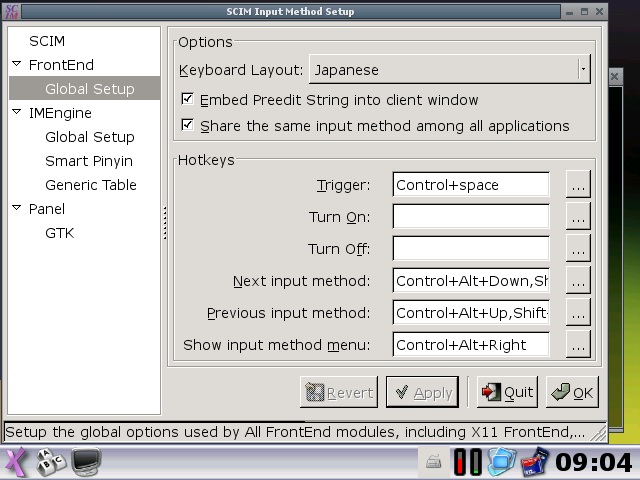640x480 pixels.
Task: Click the tray icon left of the clock
Action: (x=535, y=462)
